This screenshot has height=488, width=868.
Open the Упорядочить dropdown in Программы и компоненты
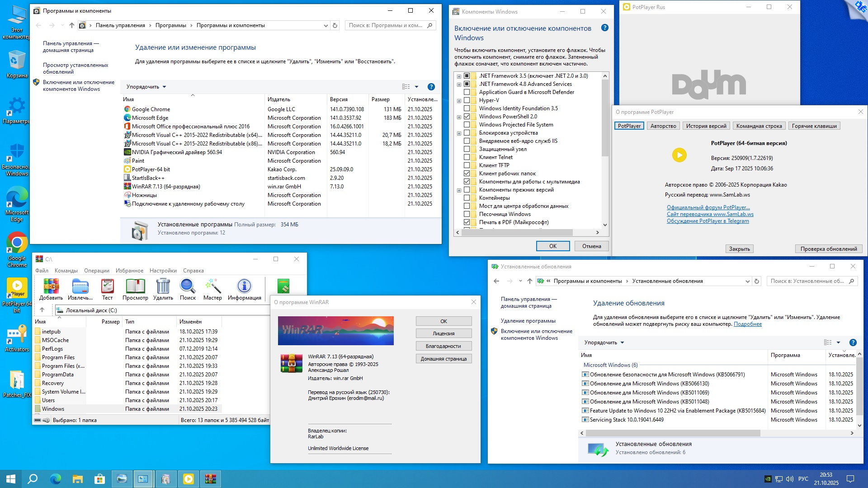point(145,86)
